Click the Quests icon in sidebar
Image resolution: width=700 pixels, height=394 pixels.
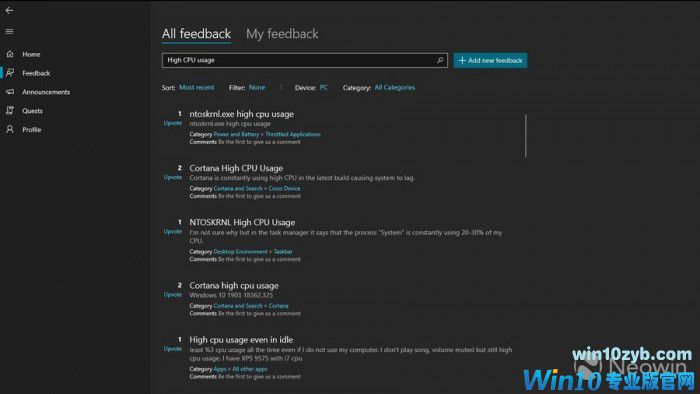click(10, 111)
